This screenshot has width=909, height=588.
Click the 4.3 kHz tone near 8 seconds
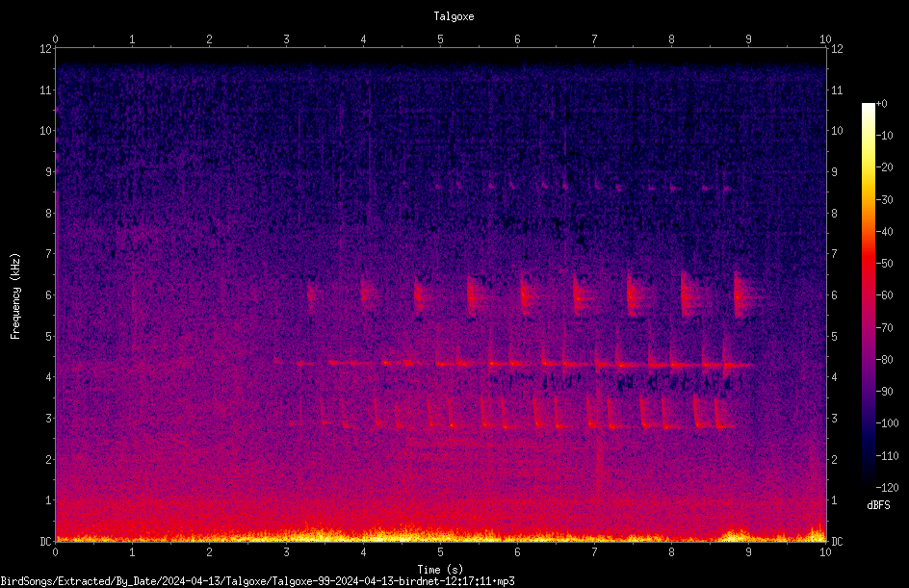point(672,365)
